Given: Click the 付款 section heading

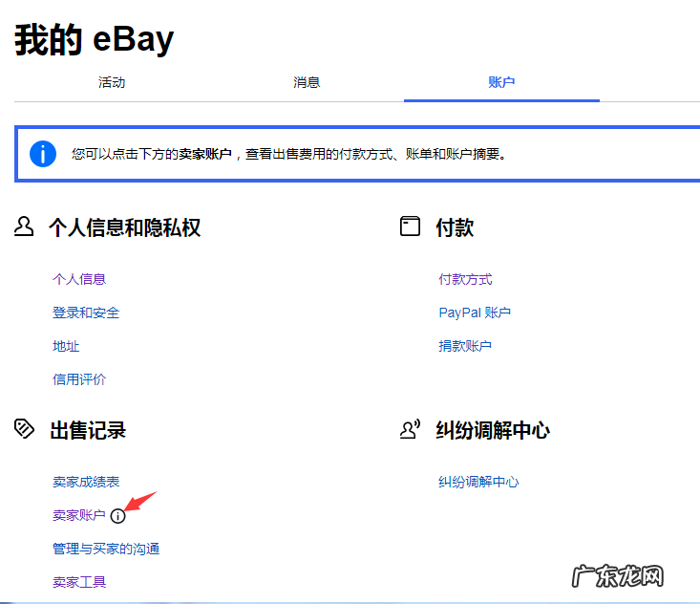Looking at the screenshot, I should pos(455,227).
